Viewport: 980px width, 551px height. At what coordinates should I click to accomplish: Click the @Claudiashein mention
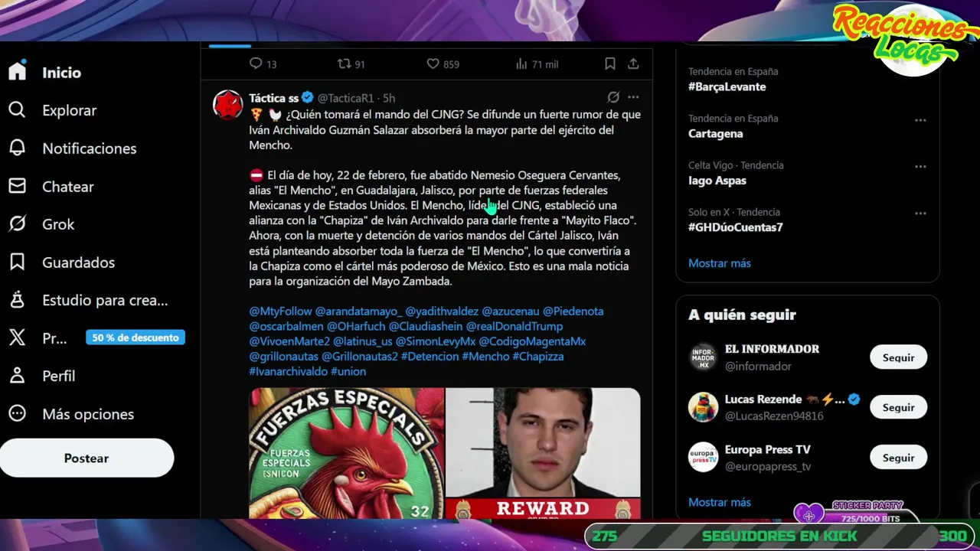point(426,326)
